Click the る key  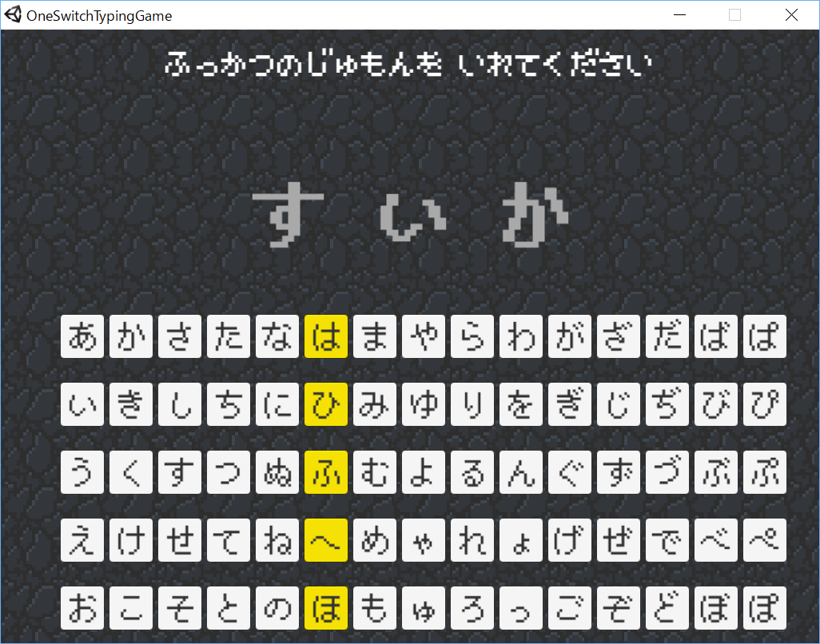tap(472, 472)
